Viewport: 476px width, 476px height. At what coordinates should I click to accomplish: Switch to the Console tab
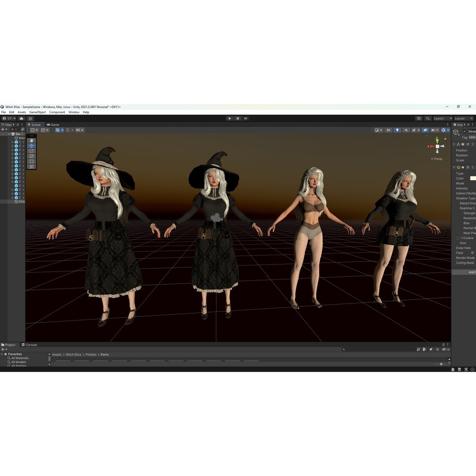(30, 345)
